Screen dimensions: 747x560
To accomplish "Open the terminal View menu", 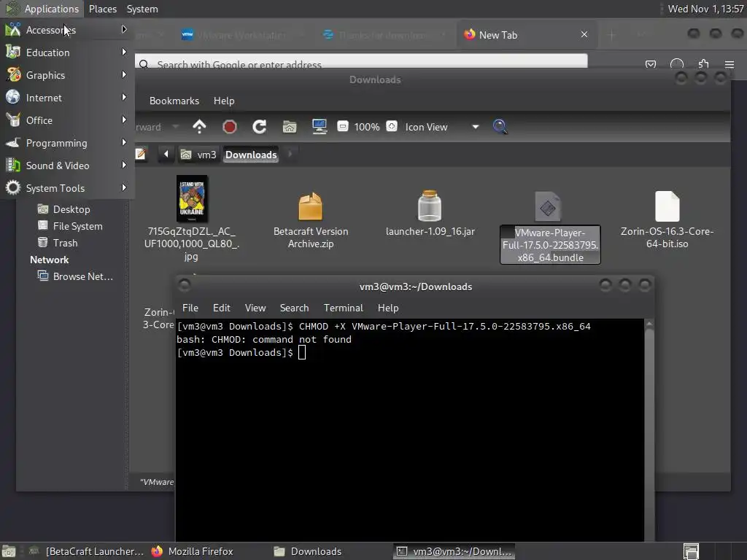I will tap(255, 308).
